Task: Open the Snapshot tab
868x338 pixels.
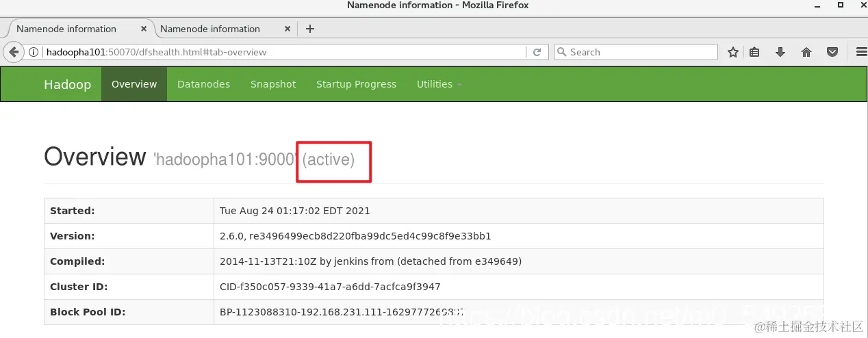Action: [x=273, y=84]
